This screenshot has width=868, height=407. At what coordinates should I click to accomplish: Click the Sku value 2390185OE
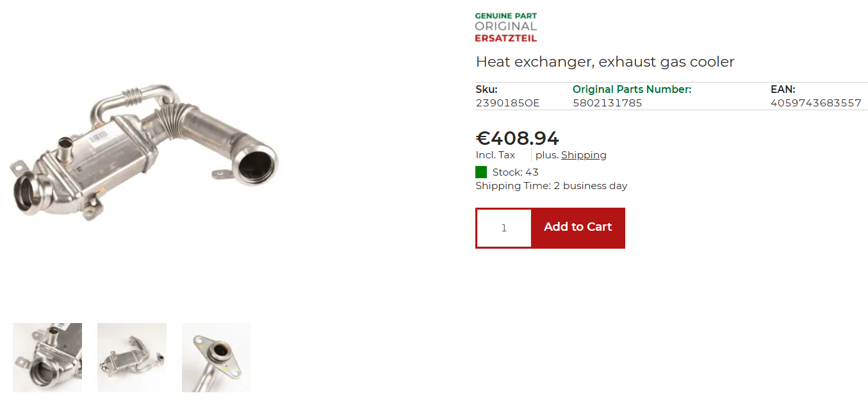click(x=507, y=103)
